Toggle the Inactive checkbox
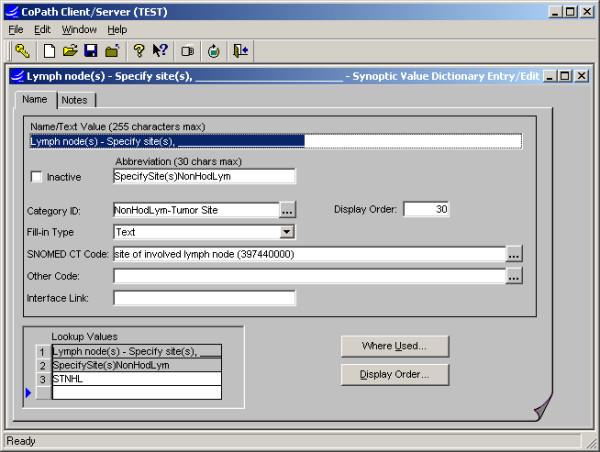Screen dimensions: 600x452 [37, 177]
